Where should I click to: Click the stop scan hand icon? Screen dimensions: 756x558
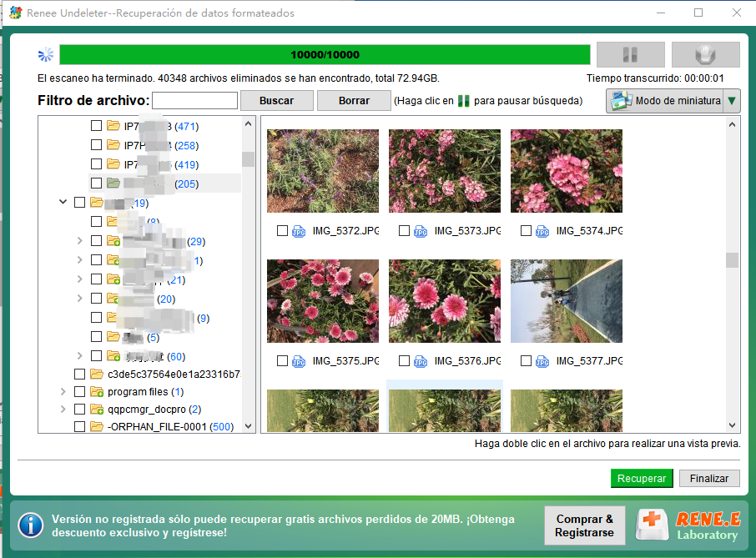point(705,55)
